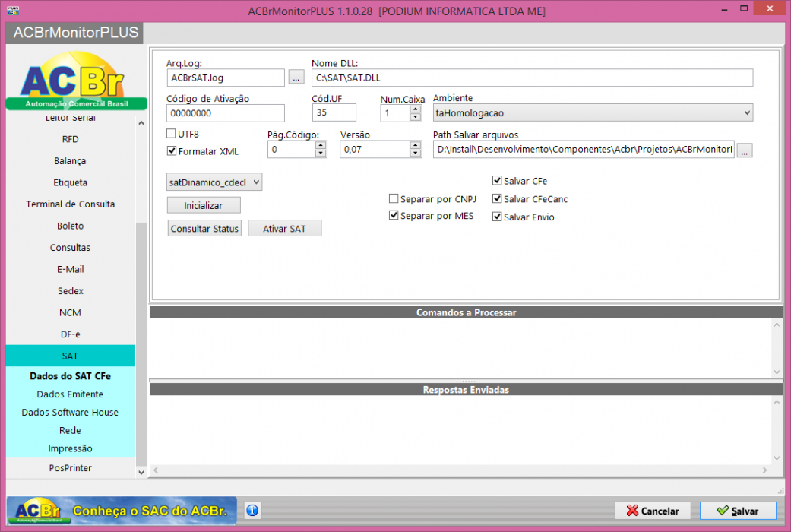The image size is (791, 532).
Task: Open Dados Emitente page
Action: pos(71,394)
